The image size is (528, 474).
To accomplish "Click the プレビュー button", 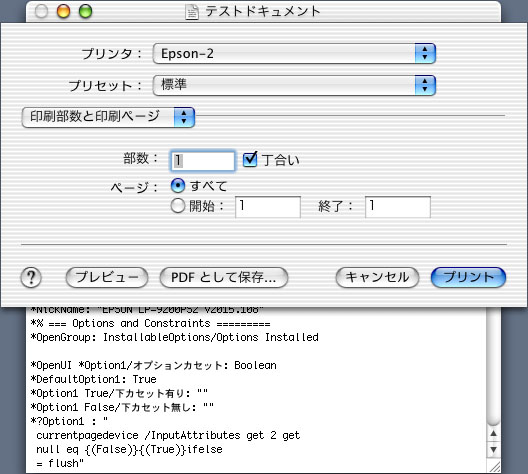I will pos(107,278).
